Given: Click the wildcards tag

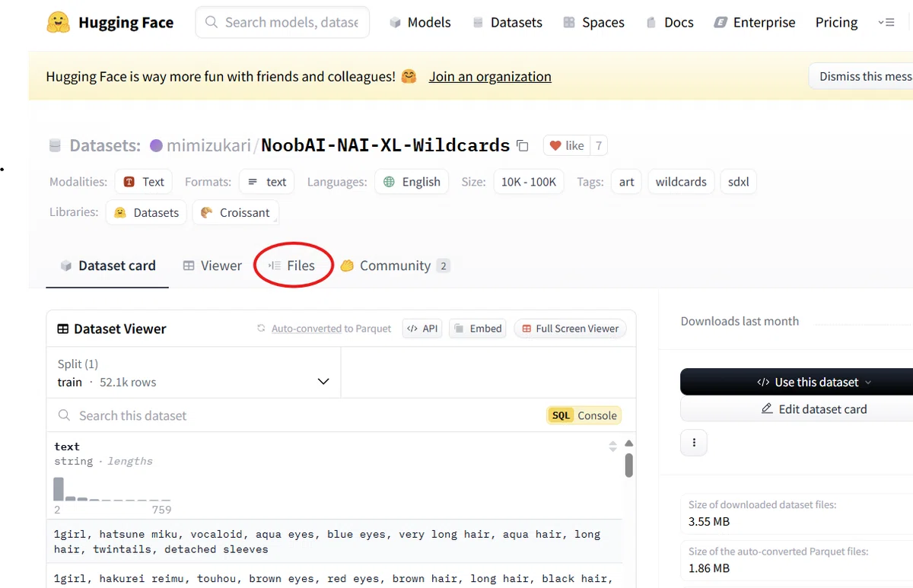Looking at the screenshot, I should click(681, 182).
